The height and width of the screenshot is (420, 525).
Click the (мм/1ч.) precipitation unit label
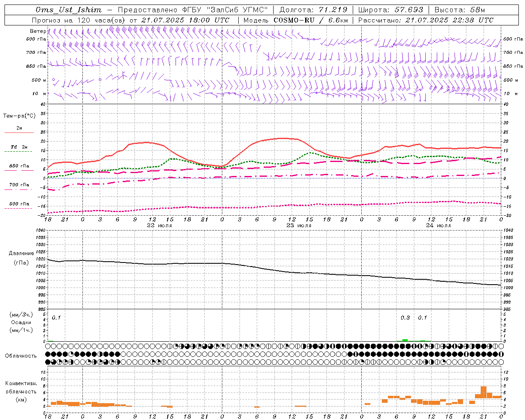pyautogui.click(x=21, y=330)
